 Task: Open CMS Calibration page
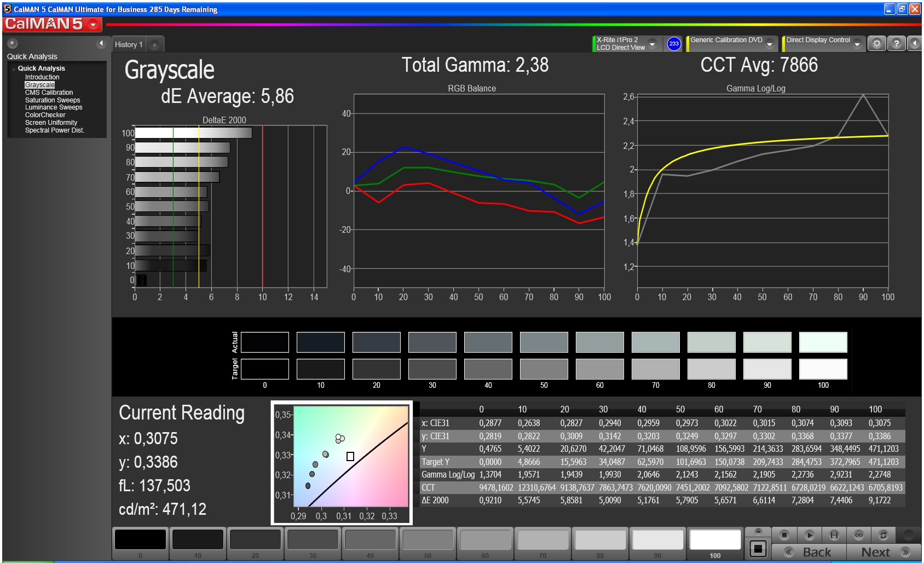[x=49, y=93]
